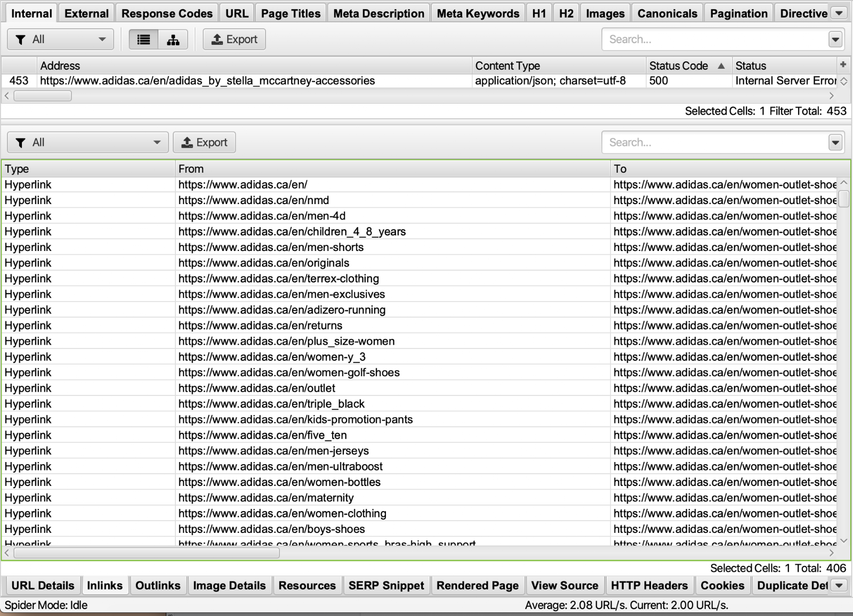The width and height of the screenshot is (853, 616).
Task: Select the From row ending terrex-clothing
Action: (x=393, y=279)
